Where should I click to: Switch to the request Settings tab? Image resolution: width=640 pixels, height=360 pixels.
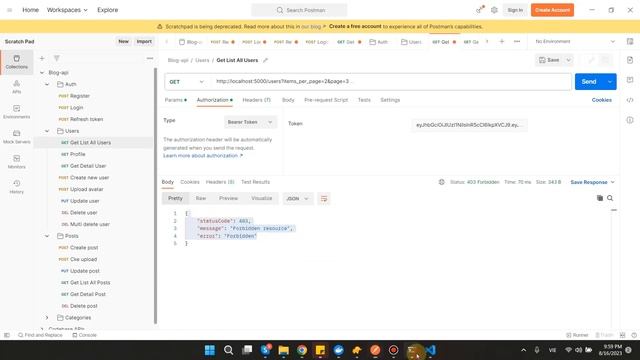390,100
